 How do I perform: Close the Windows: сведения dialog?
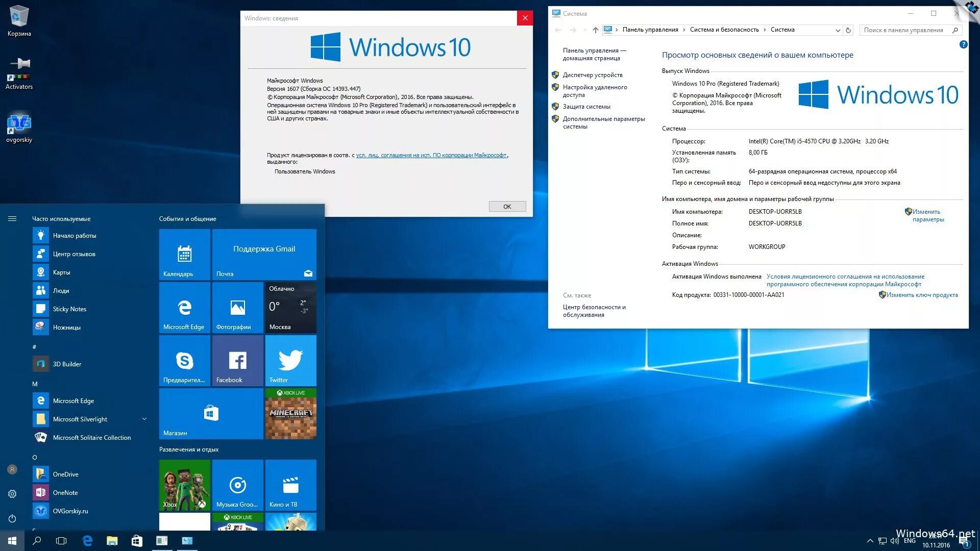[525, 18]
